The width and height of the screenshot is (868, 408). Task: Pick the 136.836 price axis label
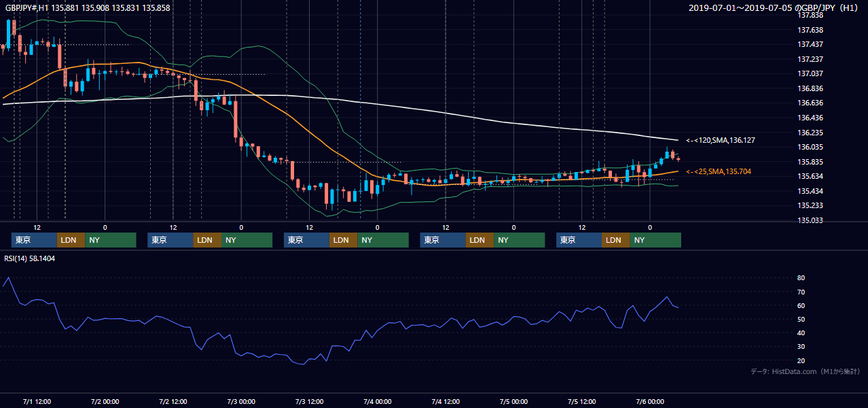tap(811, 88)
